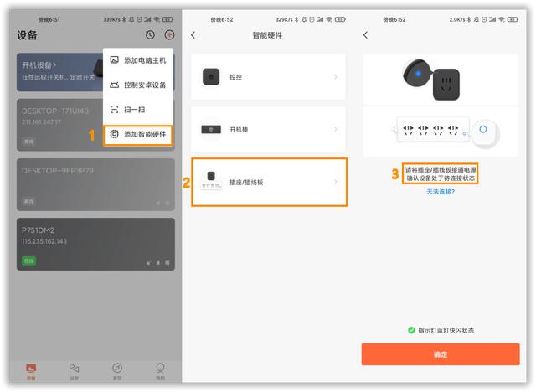536x392 pixels.
Task: Open the history clock icon in 设备 header
Action: click(x=150, y=34)
